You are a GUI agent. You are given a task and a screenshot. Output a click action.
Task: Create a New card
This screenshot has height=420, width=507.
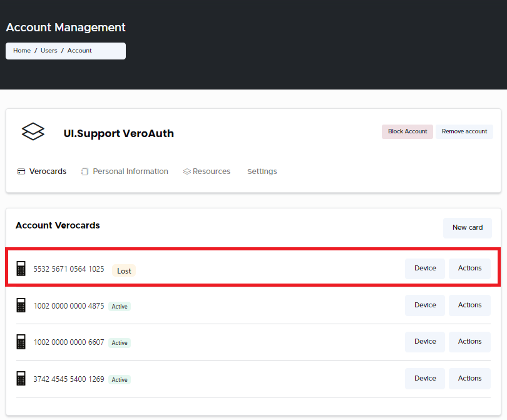pos(468,228)
